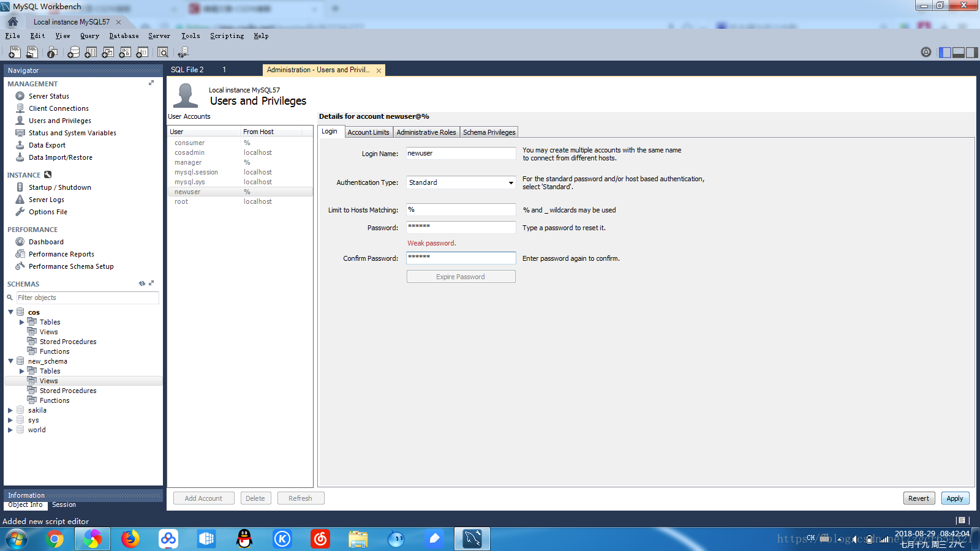Open Server Logs page

46,200
